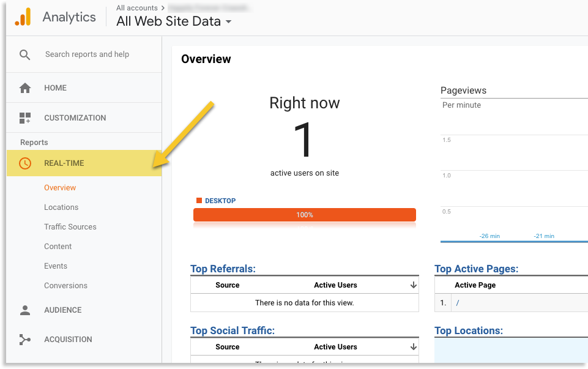
Task: Expand the Audience reports section
Action: (62, 310)
